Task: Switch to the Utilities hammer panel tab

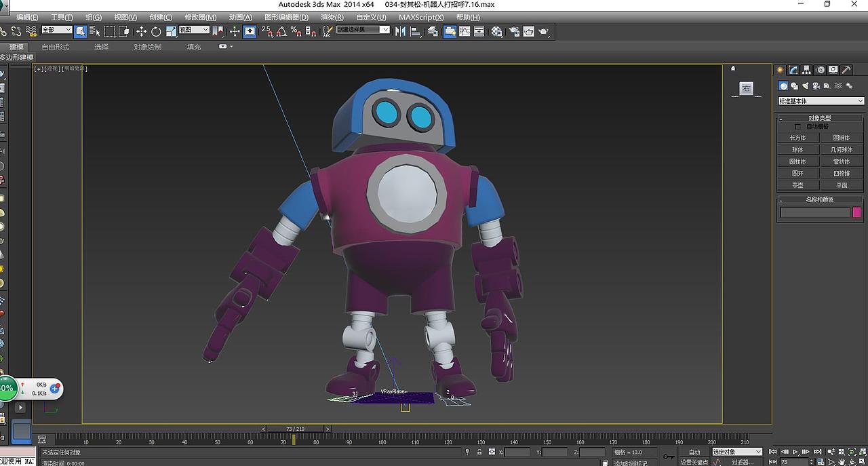Action: (x=846, y=70)
